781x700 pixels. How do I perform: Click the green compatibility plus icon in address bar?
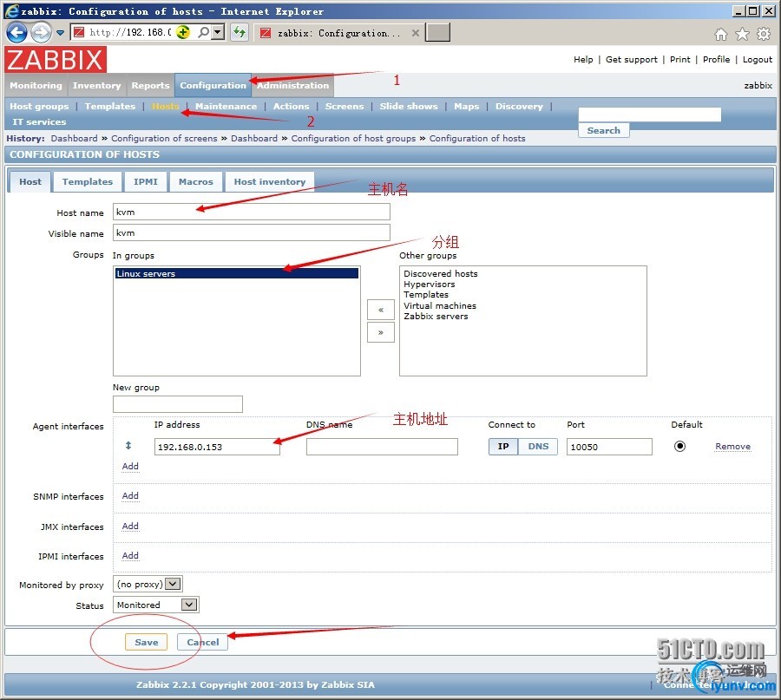pyautogui.click(x=183, y=32)
